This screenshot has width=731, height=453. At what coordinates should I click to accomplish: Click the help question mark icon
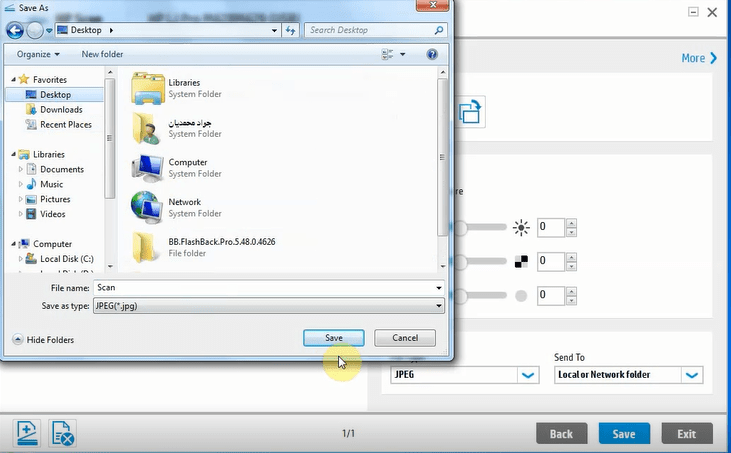[432, 54]
